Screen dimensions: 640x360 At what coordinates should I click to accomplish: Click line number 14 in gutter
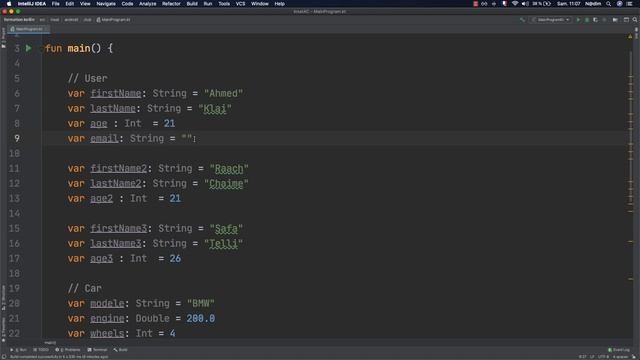tap(14, 213)
